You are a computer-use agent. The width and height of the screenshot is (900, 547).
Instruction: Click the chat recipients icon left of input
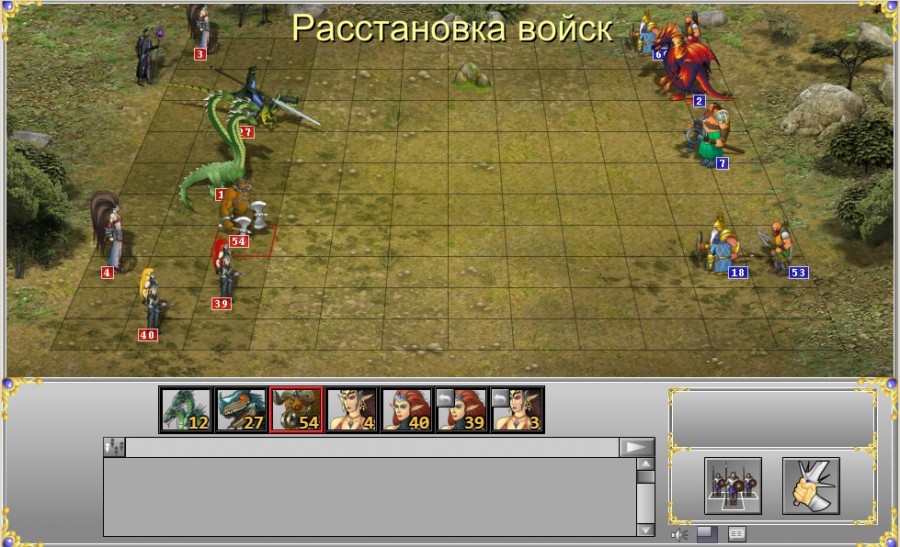(x=114, y=447)
